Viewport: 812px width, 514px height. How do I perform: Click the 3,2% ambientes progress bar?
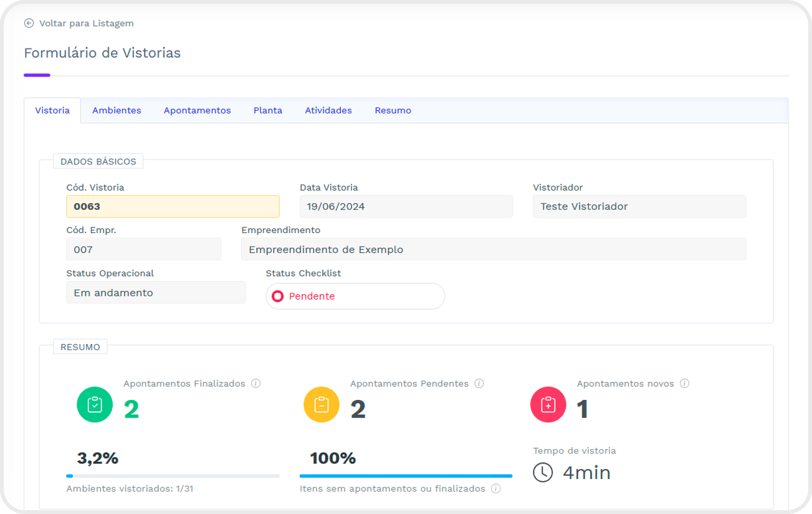pyautogui.click(x=173, y=476)
